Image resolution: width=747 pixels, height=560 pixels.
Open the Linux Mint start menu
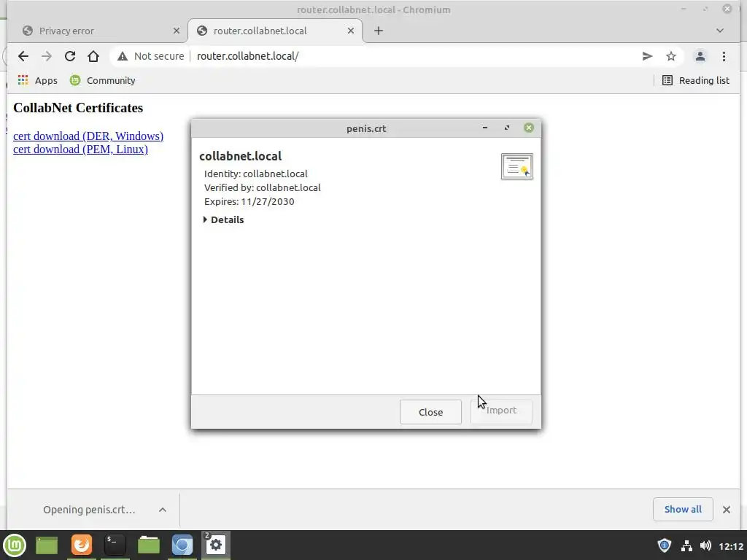point(15,545)
